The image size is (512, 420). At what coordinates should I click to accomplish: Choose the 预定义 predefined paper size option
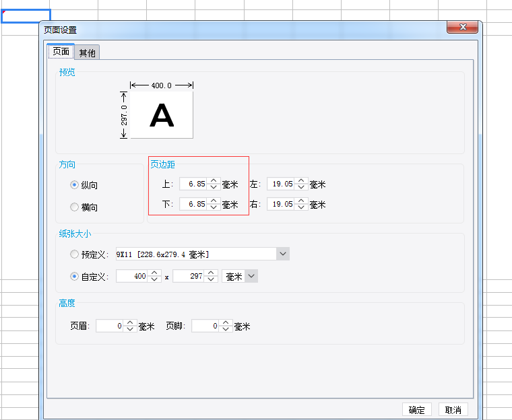click(75, 254)
